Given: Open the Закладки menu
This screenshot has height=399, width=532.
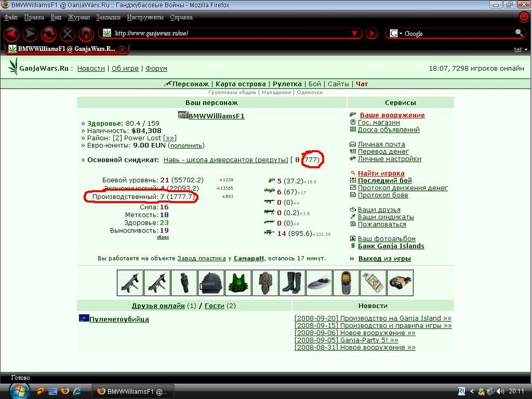Looking at the screenshot, I should point(108,17).
